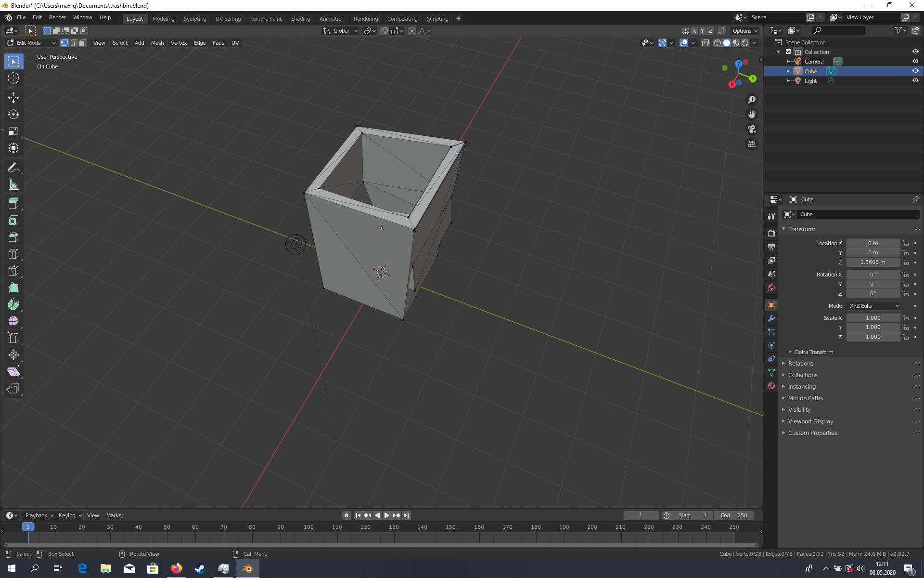Viewport: 924px width, 578px height.
Task: Open the Mesh menu in viewport header
Action: pos(157,43)
